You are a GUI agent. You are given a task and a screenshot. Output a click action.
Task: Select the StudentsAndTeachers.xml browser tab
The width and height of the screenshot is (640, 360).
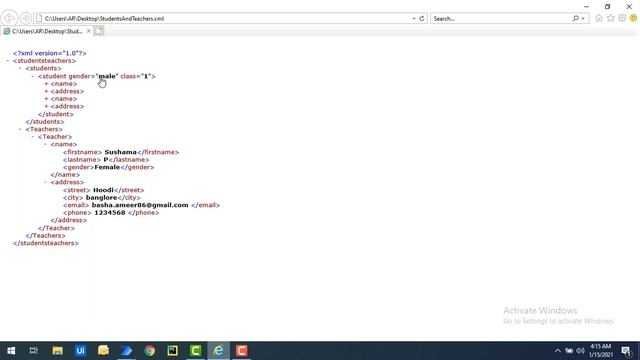click(47, 31)
